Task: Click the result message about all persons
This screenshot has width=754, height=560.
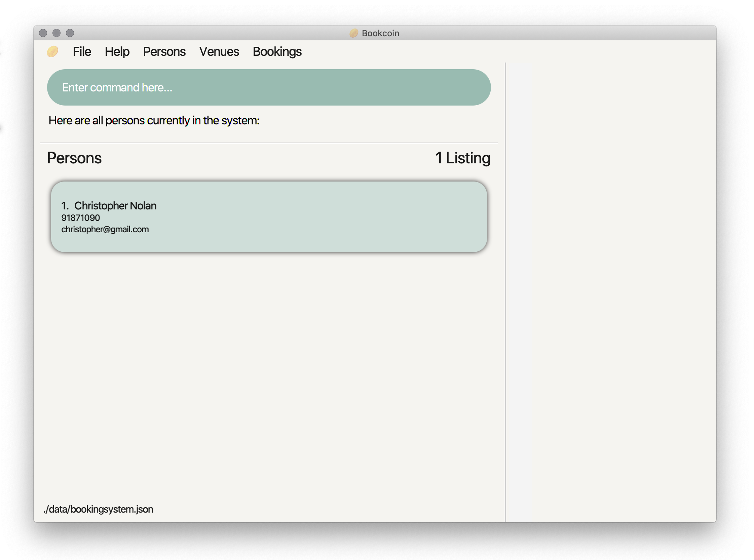Action: pos(154,120)
